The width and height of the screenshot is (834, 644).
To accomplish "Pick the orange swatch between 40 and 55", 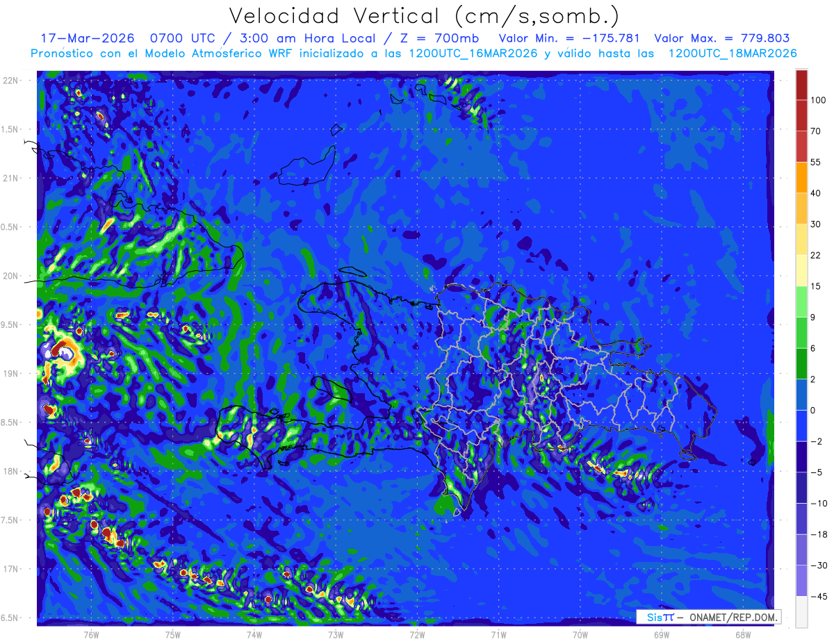I will pos(801,177).
